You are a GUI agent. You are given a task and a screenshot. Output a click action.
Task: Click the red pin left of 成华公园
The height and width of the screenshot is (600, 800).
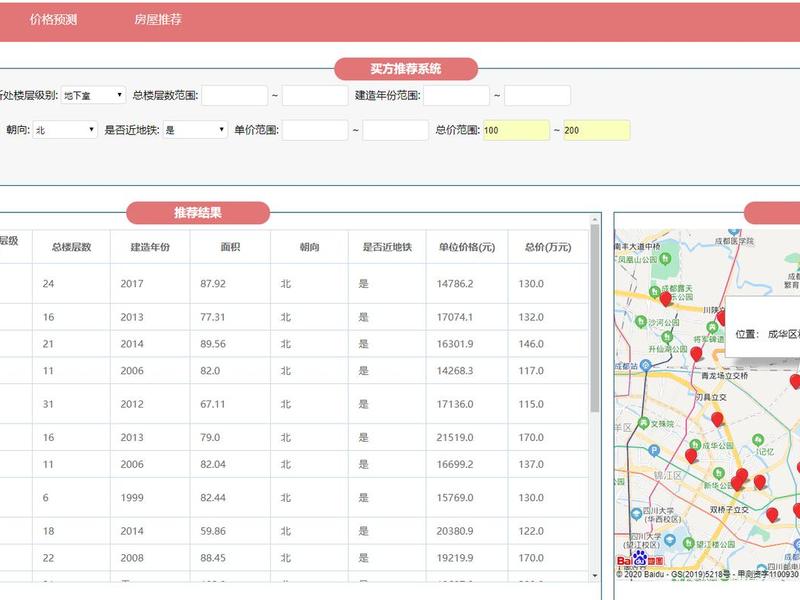[691, 456]
